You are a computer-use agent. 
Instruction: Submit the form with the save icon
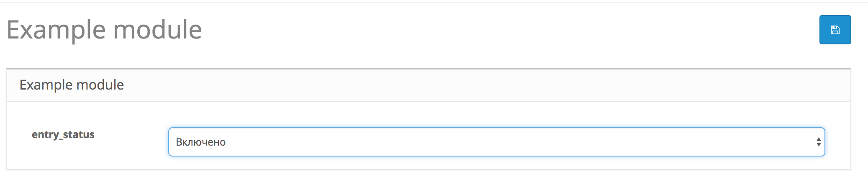click(835, 30)
